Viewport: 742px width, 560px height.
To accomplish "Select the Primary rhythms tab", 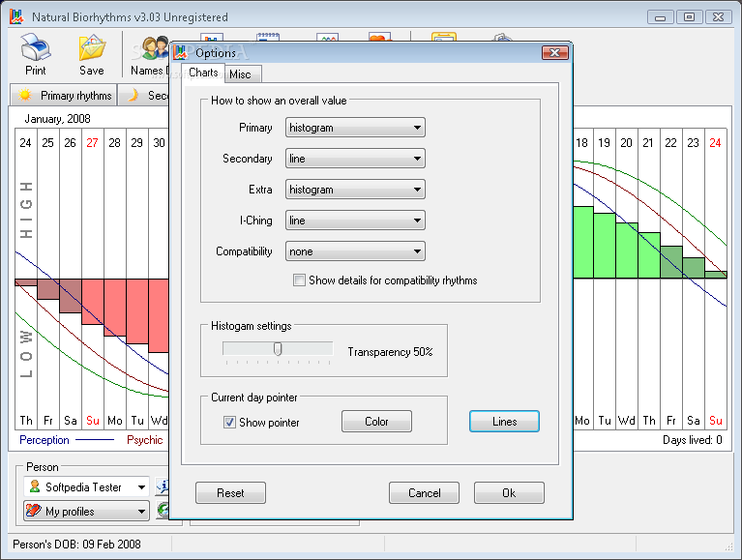I will click(64, 95).
